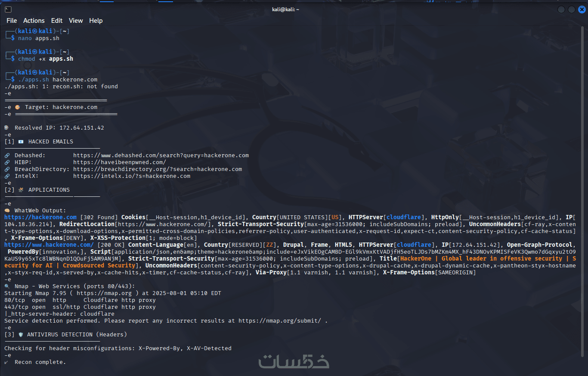Click 'Via-Proxy[1.1 varnish, 1.1 varnish]' text
Viewport: 588px width, 376px height.
click(x=316, y=273)
